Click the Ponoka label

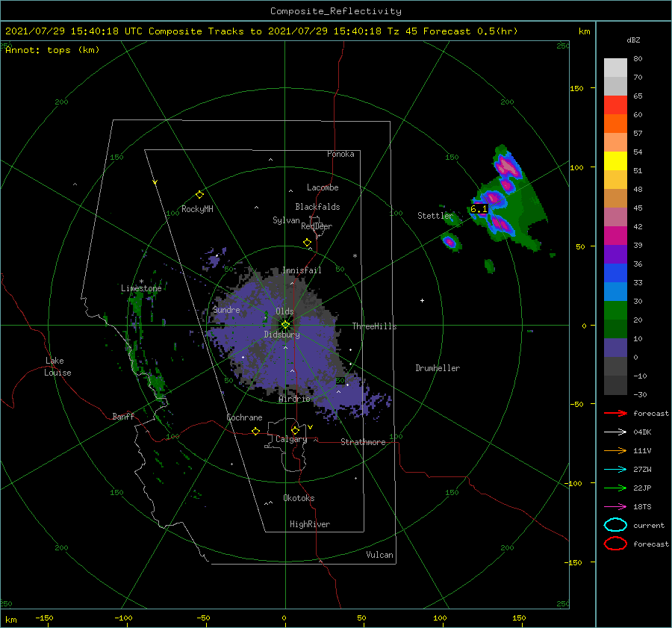[340, 154]
